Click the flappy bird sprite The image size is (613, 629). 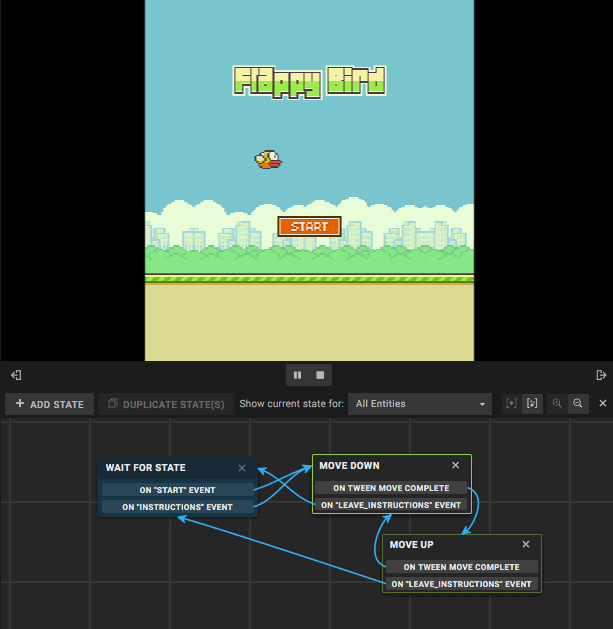tap(268, 160)
